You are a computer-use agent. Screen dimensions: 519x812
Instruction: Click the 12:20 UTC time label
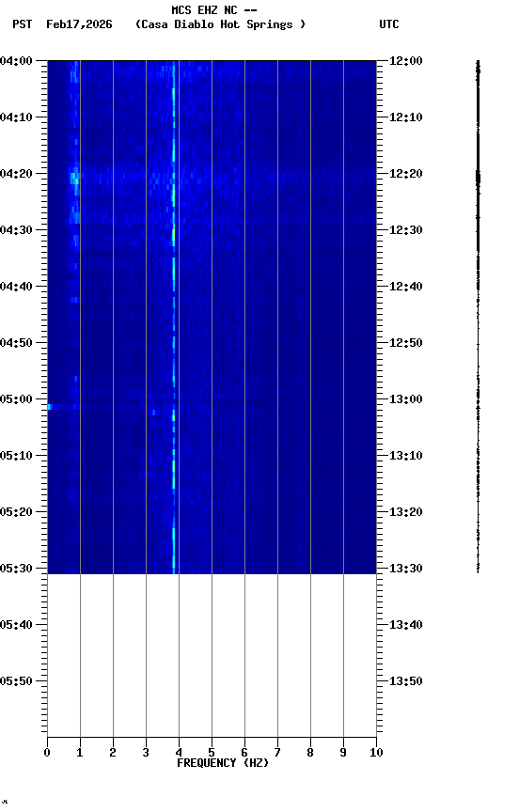405,174
